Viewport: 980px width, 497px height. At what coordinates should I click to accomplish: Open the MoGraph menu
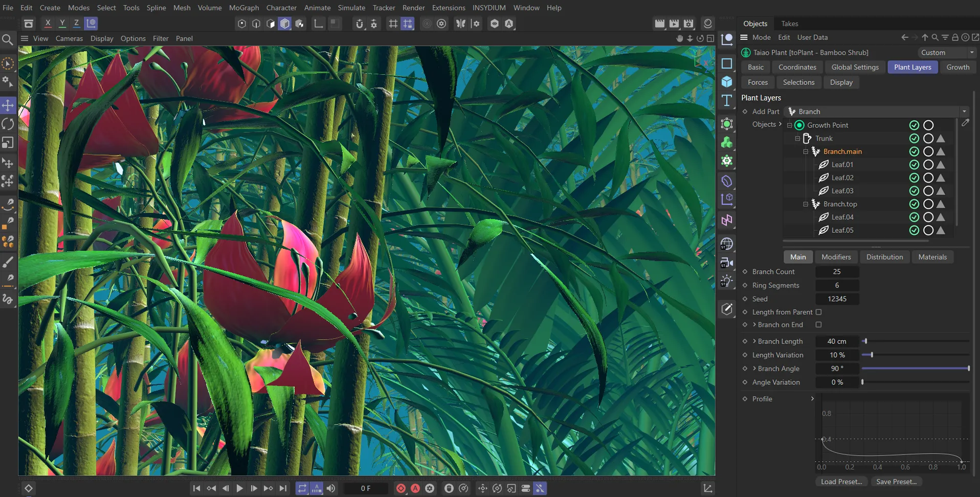[244, 8]
